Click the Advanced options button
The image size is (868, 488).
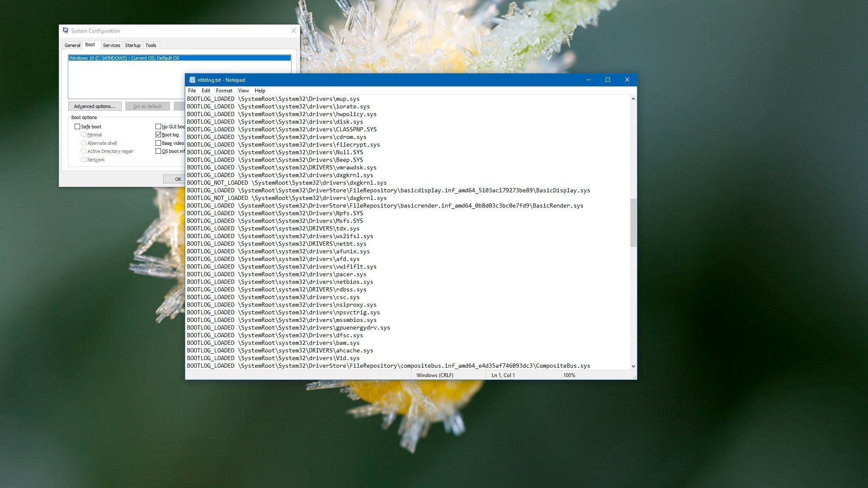(95, 106)
